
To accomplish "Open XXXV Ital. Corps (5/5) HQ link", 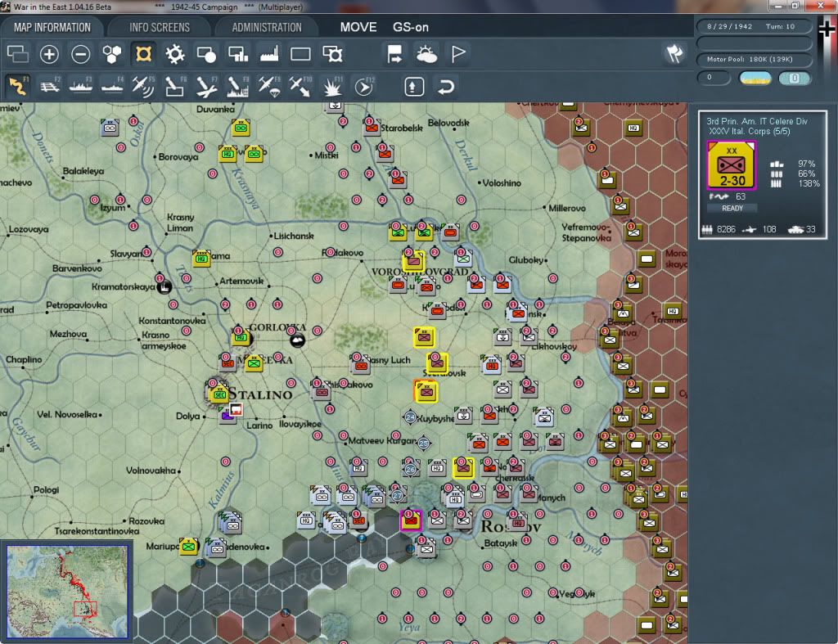I will (x=750, y=132).
